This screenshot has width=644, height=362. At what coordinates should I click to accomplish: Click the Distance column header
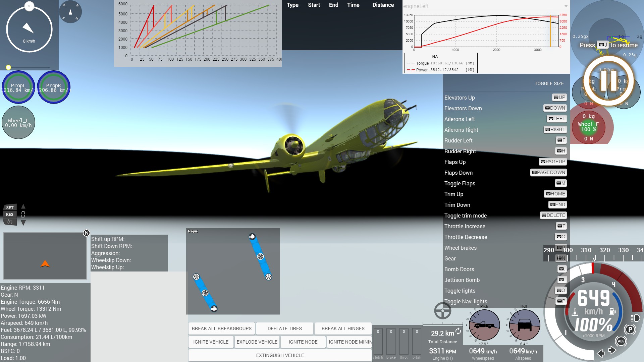click(x=383, y=5)
